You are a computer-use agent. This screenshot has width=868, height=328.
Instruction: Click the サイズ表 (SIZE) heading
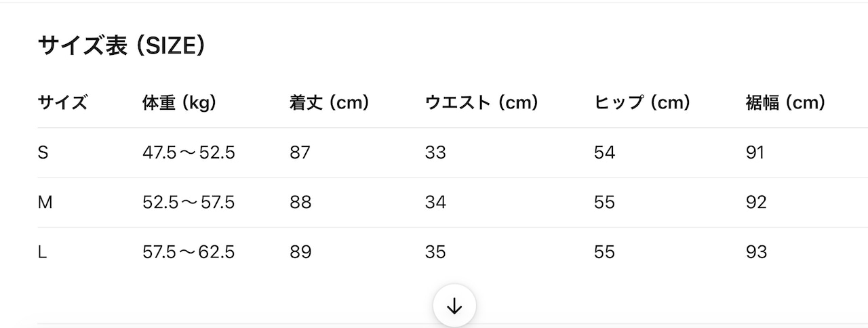[121, 45]
